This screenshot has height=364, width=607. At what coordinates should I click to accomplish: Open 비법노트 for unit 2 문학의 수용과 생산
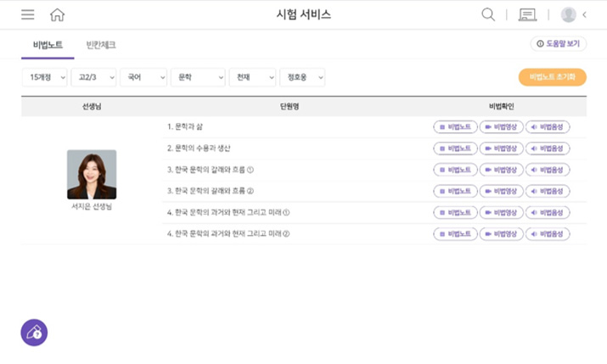455,148
